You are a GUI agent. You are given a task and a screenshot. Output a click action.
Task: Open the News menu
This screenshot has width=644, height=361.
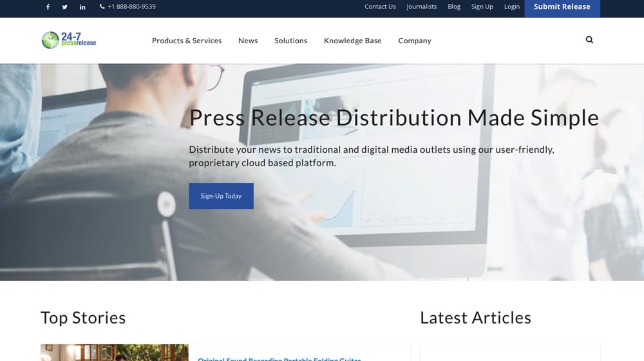tap(248, 41)
